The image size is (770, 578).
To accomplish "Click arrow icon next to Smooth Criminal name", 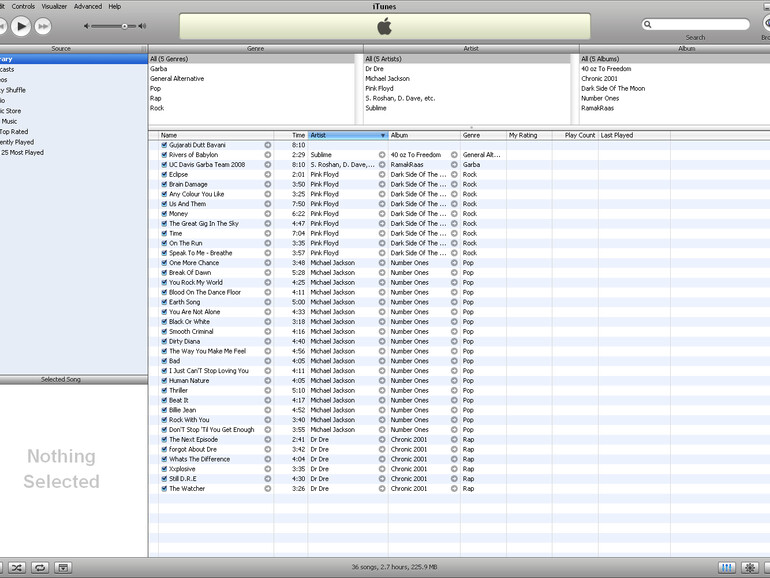I will tap(268, 331).
